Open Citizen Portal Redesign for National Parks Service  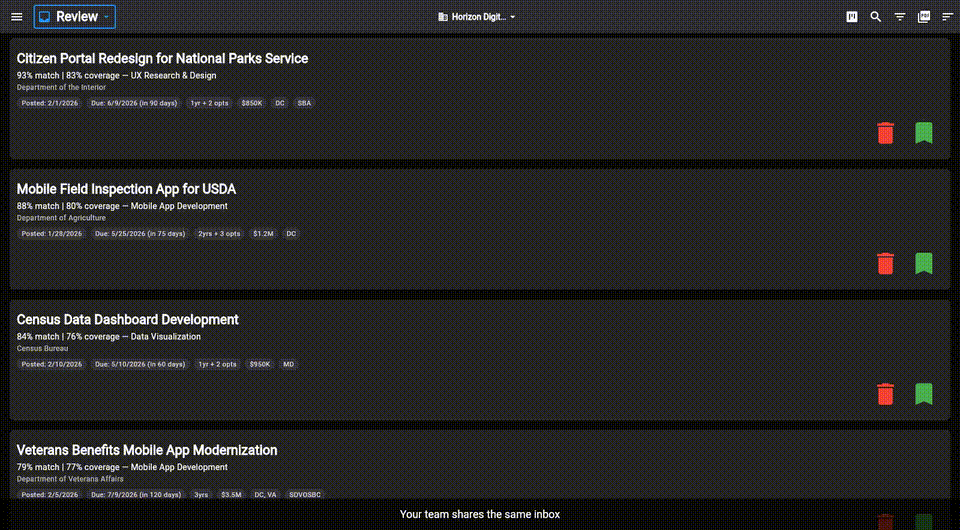(162, 59)
